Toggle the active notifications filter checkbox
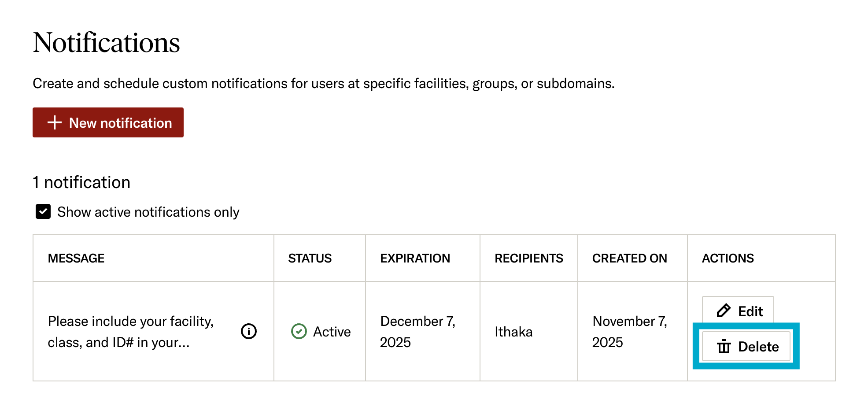Screen dimensions: 868x414 (43, 212)
